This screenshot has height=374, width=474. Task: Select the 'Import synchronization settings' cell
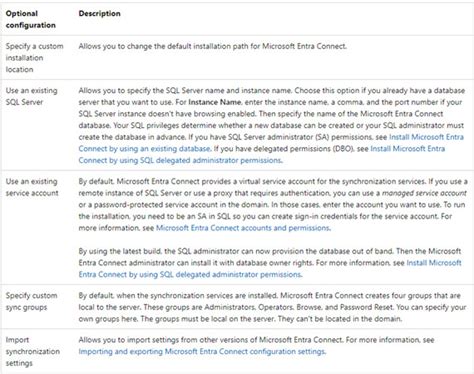[x=33, y=351]
